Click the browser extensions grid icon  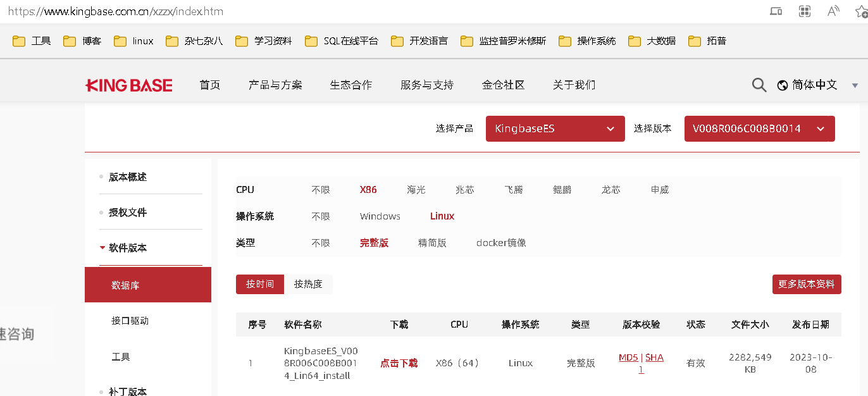click(805, 11)
